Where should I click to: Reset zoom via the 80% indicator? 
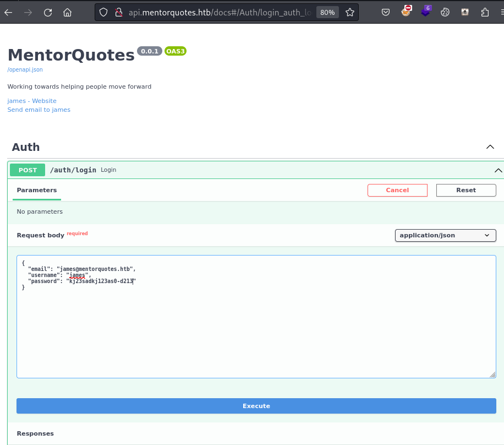[327, 12]
